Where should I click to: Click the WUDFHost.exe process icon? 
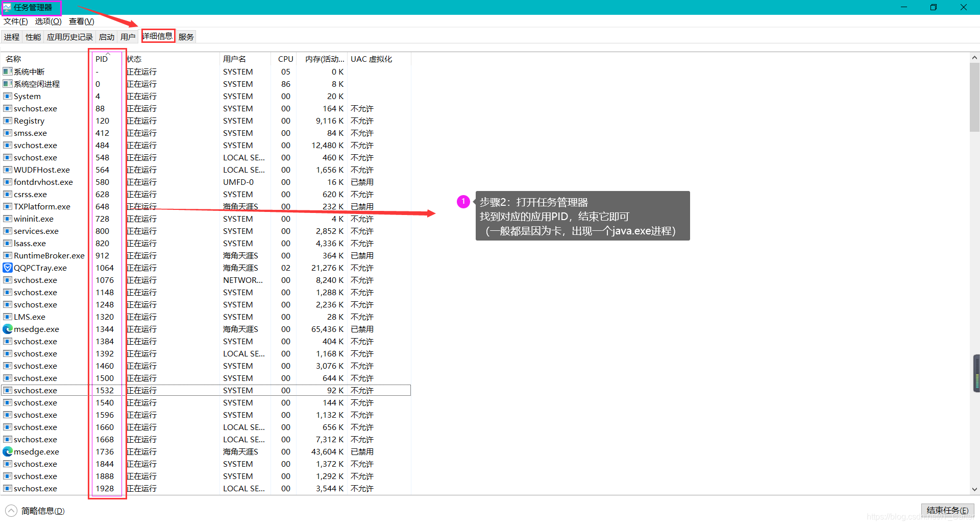8,170
